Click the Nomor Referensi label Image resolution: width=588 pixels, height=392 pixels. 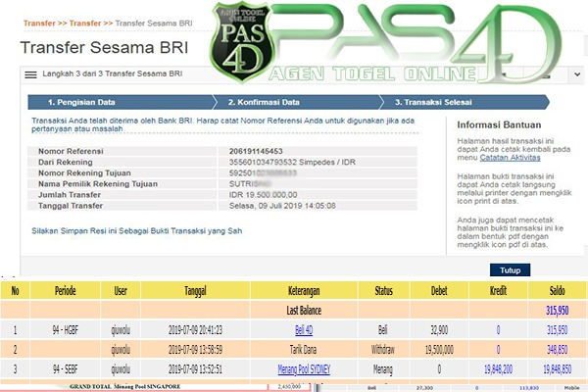point(71,151)
